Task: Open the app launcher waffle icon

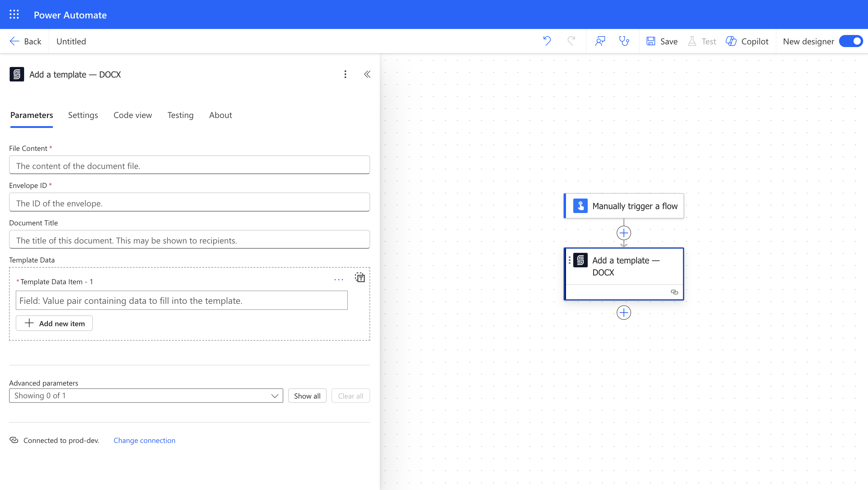Action: 14,14
